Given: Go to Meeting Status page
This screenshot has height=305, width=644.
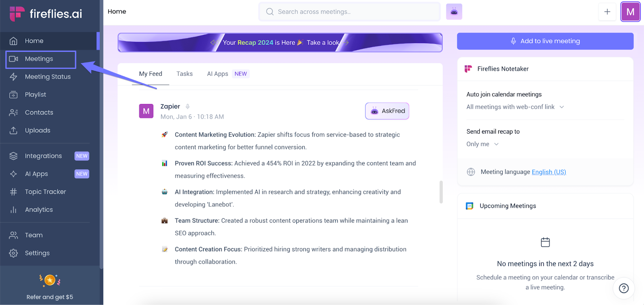Looking at the screenshot, I should click(48, 77).
